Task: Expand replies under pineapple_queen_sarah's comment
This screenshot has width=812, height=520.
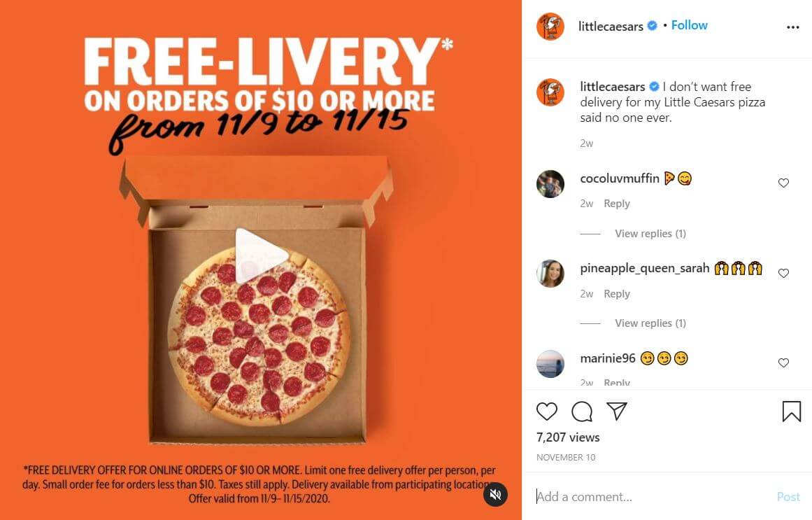Action: point(650,323)
